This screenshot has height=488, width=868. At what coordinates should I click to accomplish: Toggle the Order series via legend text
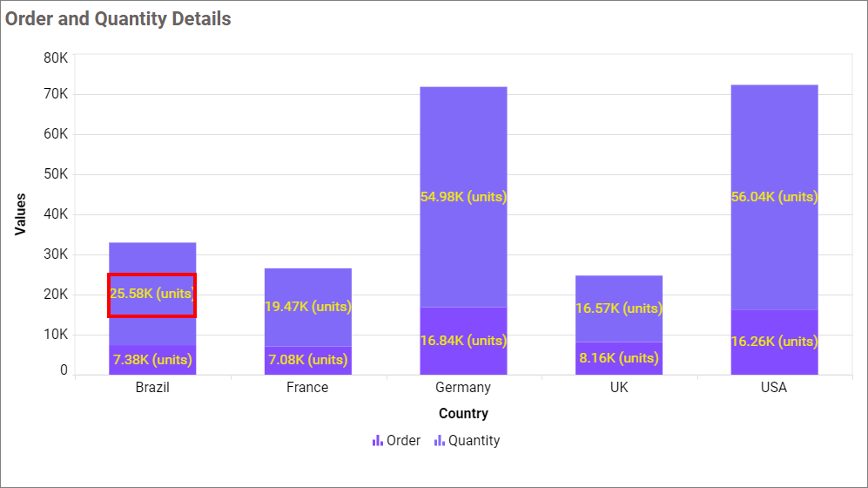click(x=403, y=441)
